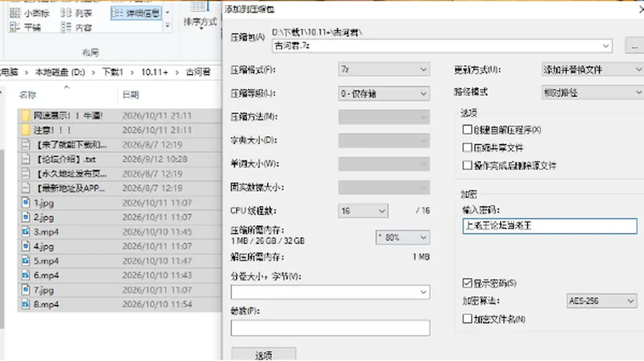Select the 详细信息 view option
This screenshot has width=644, height=361.
136,13
